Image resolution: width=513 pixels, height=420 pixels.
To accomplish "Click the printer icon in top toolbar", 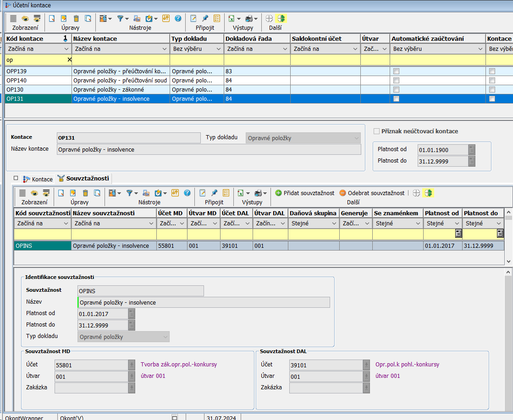I will click(x=249, y=18).
